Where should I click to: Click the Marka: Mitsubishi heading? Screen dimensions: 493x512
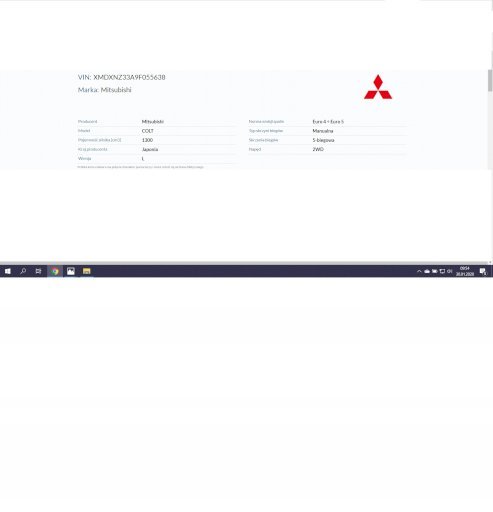(x=104, y=90)
